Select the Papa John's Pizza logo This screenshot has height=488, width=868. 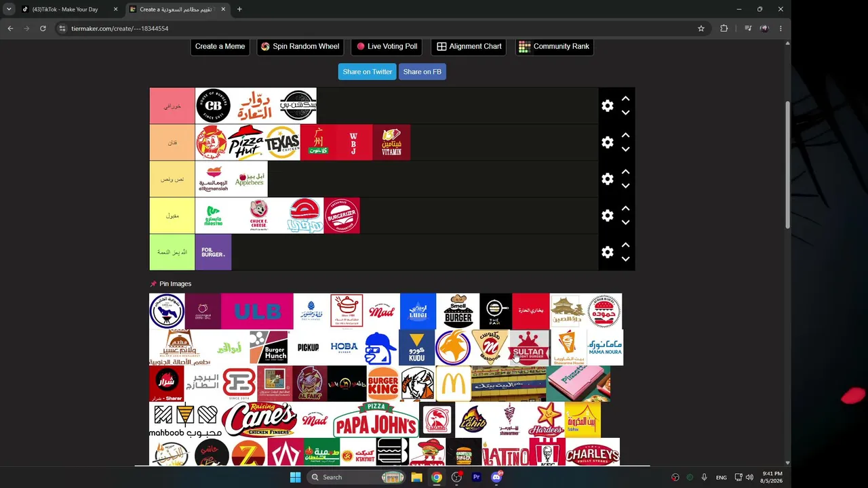[x=376, y=420]
